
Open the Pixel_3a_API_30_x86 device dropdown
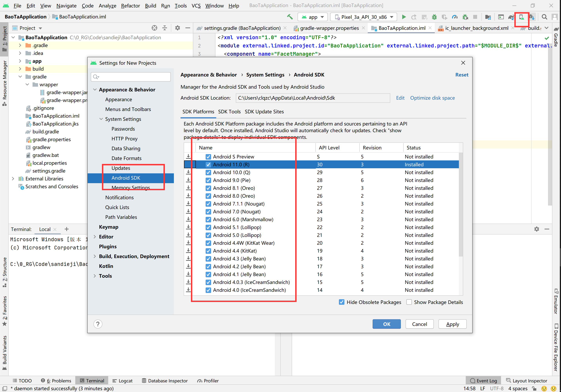pyautogui.click(x=364, y=17)
